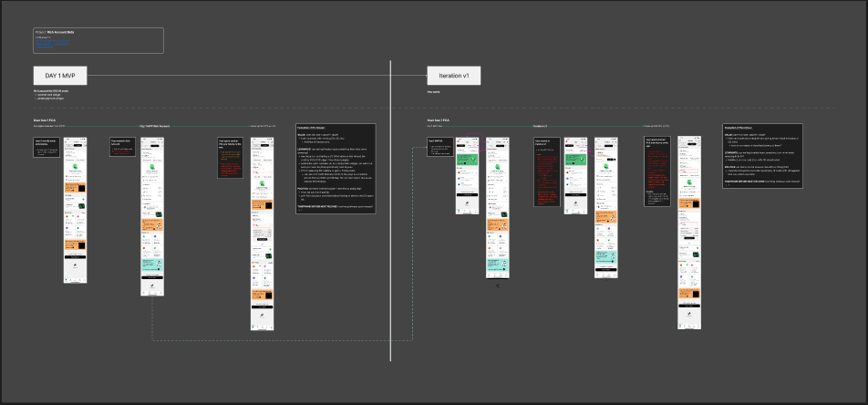Select first small dark note in Iteration v1
The height and width of the screenshot is (405, 868).
tap(440, 147)
